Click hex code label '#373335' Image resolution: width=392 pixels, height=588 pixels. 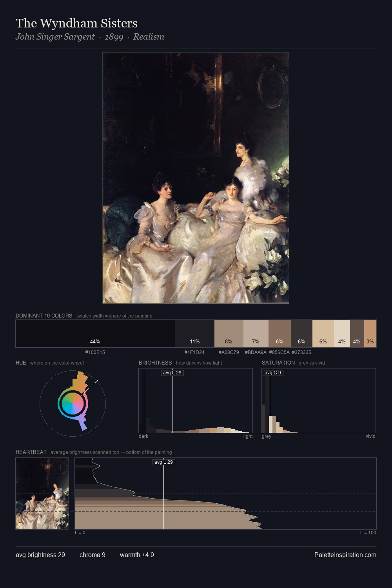pyautogui.click(x=301, y=352)
